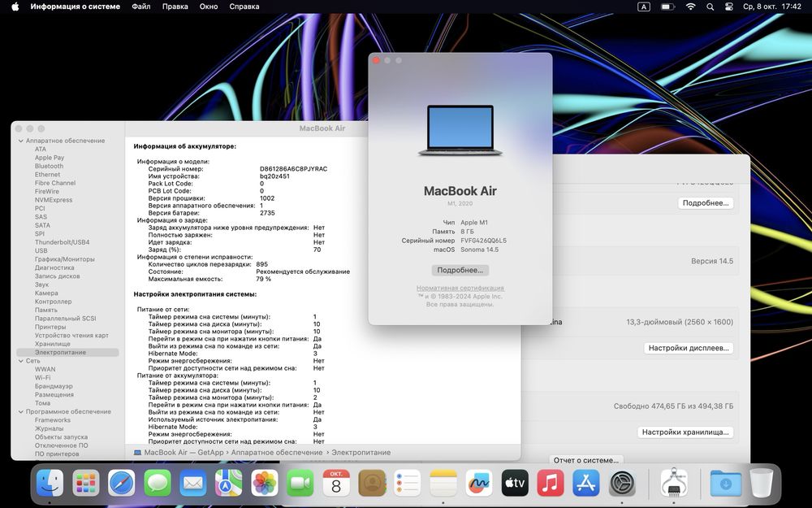This screenshot has height=508, width=812.
Task: Click Подробнее button under macOS Sonoma 14.5
Action: (460, 270)
